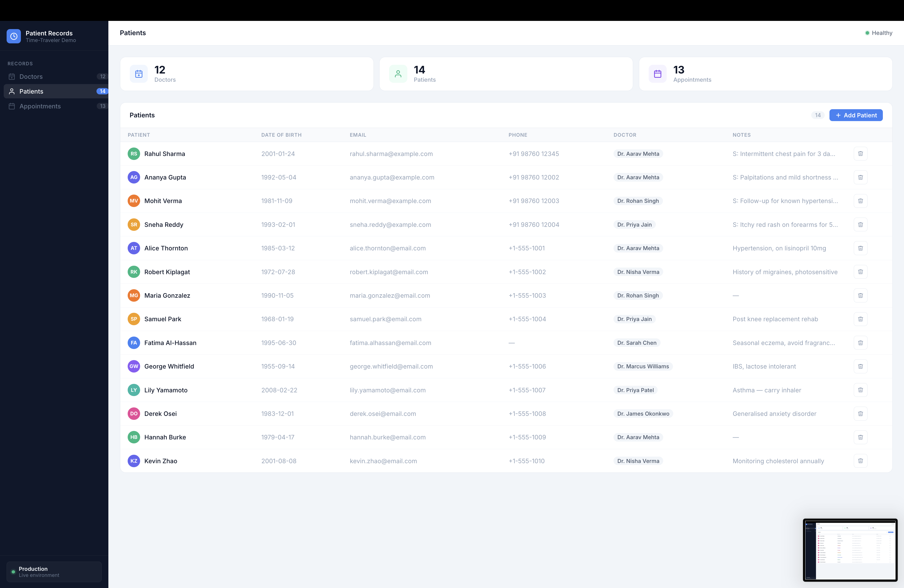Click Dr. Marcus Williams doctor tag
Image resolution: width=904 pixels, height=588 pixels.
(x=643, y=366)
